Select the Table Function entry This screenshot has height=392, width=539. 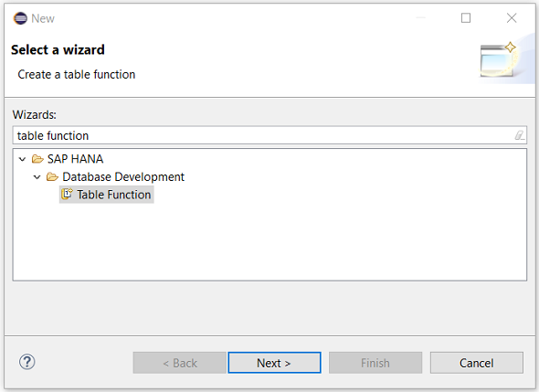107,195
